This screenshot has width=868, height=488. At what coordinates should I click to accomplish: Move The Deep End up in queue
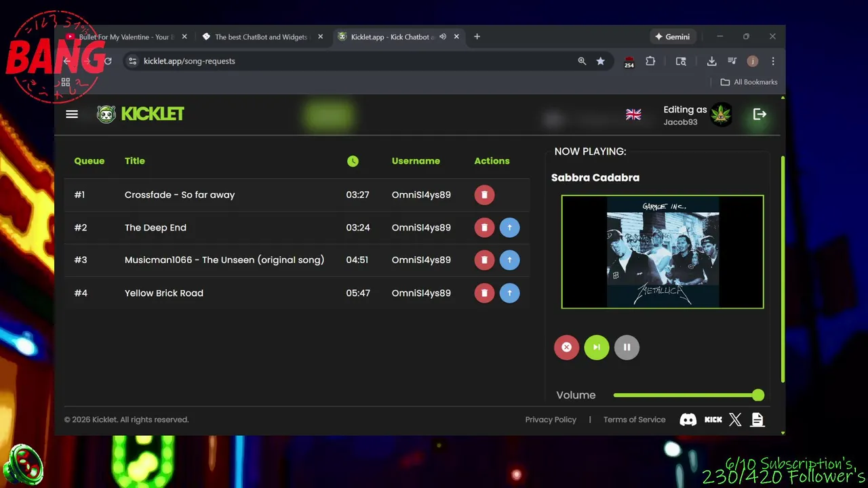(x=509, y=228)
